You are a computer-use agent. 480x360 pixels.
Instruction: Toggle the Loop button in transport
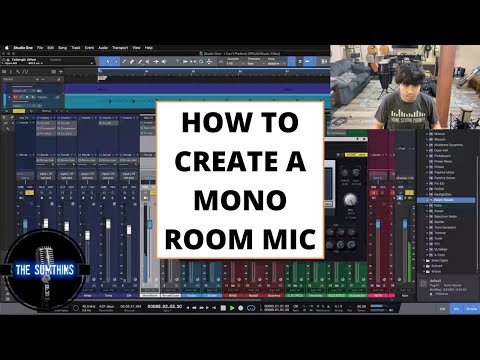coord(251,308)
